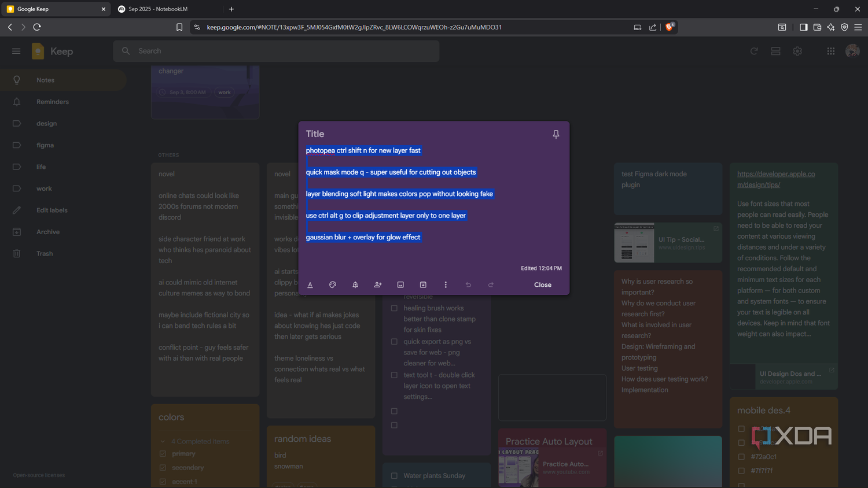Open the Google apps grid
Screen dimensions: 868x488
(831, 51)
